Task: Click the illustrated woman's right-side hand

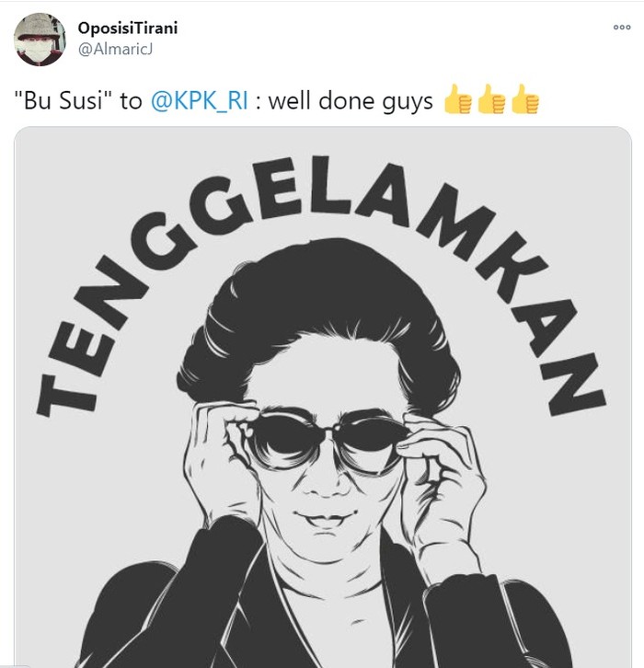Action: point(443,478)
